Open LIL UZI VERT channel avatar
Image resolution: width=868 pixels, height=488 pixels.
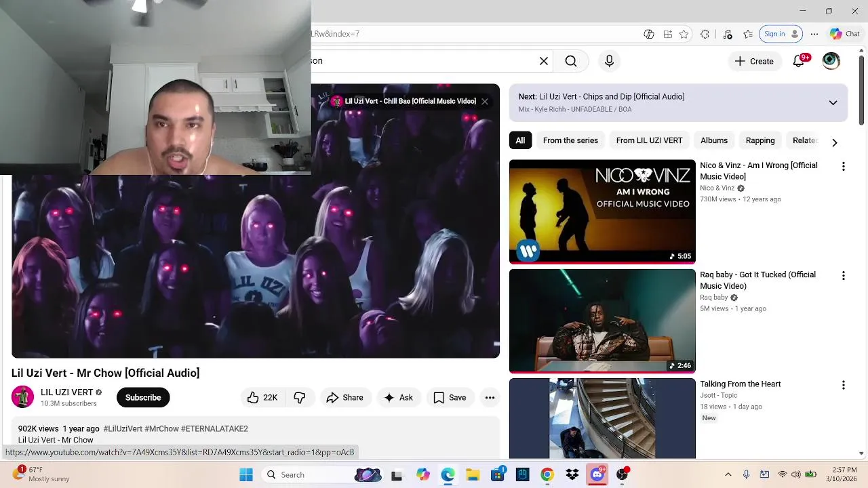pyautogui.click(x=22, y=397)
